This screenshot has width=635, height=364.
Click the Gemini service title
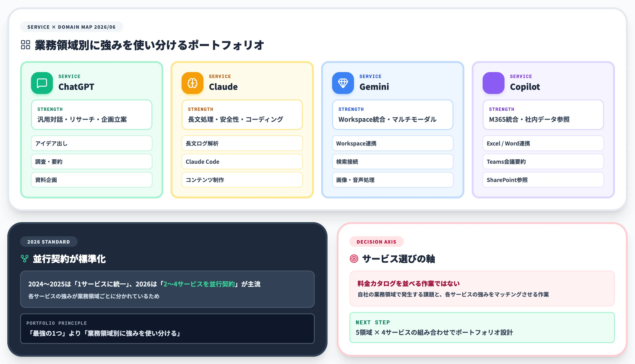374,87
